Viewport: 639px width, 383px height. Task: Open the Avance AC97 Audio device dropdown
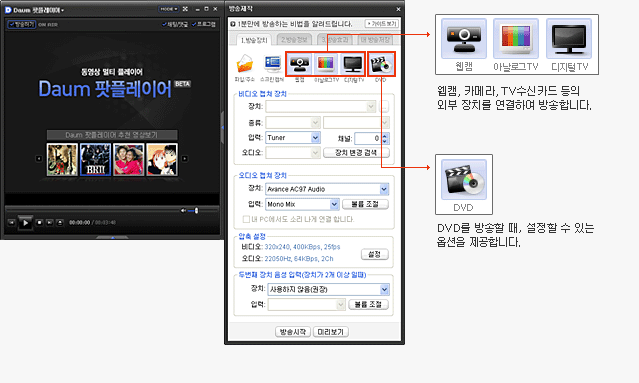coord(327,189)
